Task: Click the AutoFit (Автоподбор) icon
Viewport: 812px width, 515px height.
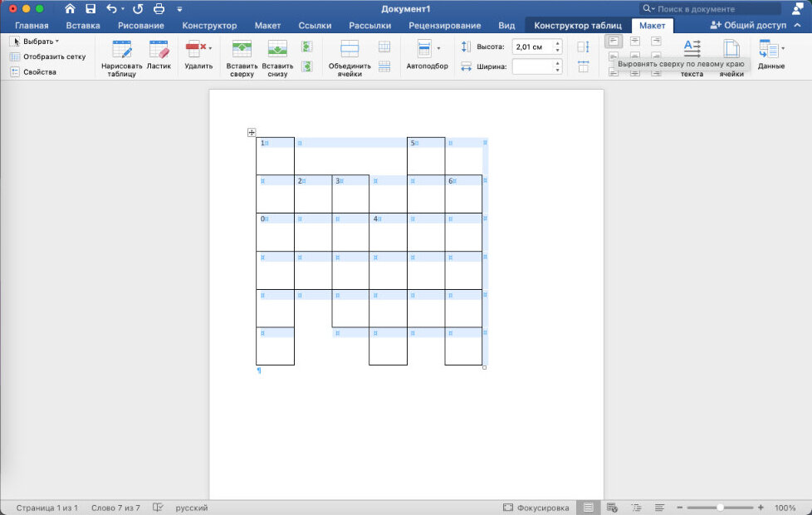Action: pyautogui.click(x=424, y=48)
